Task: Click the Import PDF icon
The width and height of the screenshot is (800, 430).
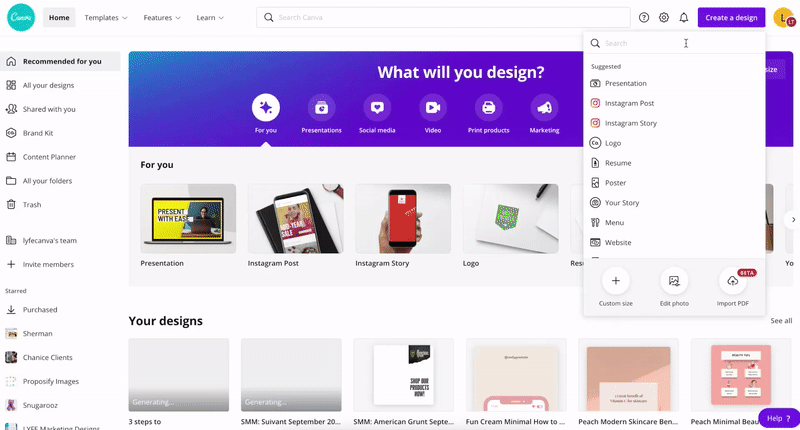Action: 733,281
